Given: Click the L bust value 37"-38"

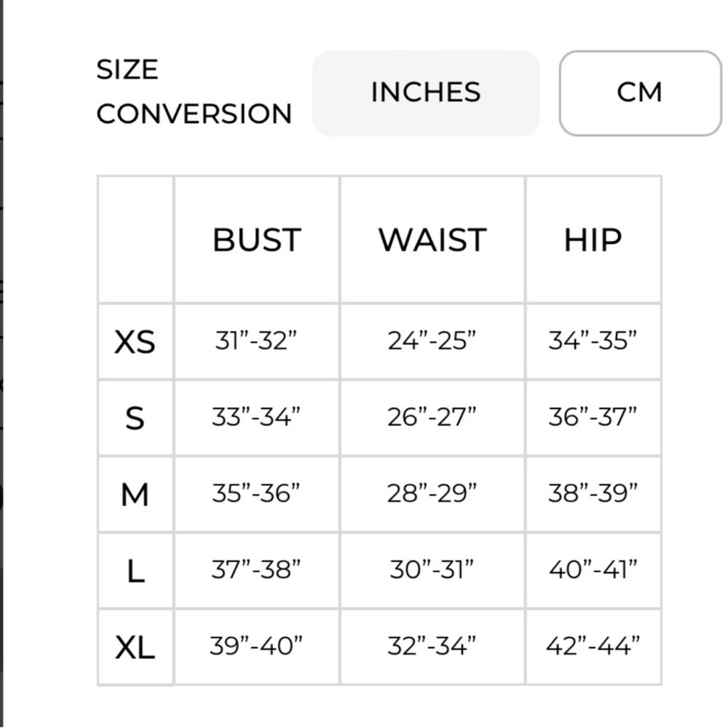Looking at the screenshot, I should click(x=256, y=569).
